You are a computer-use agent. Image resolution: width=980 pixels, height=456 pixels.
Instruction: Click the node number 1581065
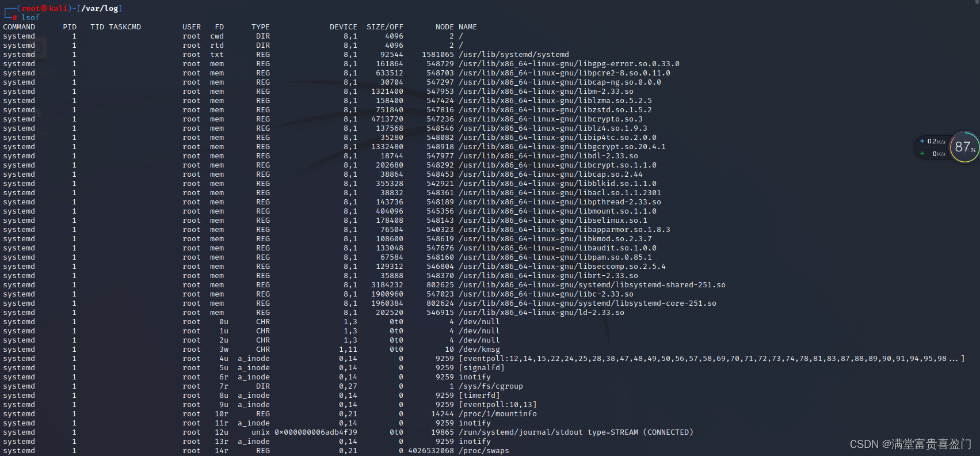pyautogui.click(x=438, y=55)
